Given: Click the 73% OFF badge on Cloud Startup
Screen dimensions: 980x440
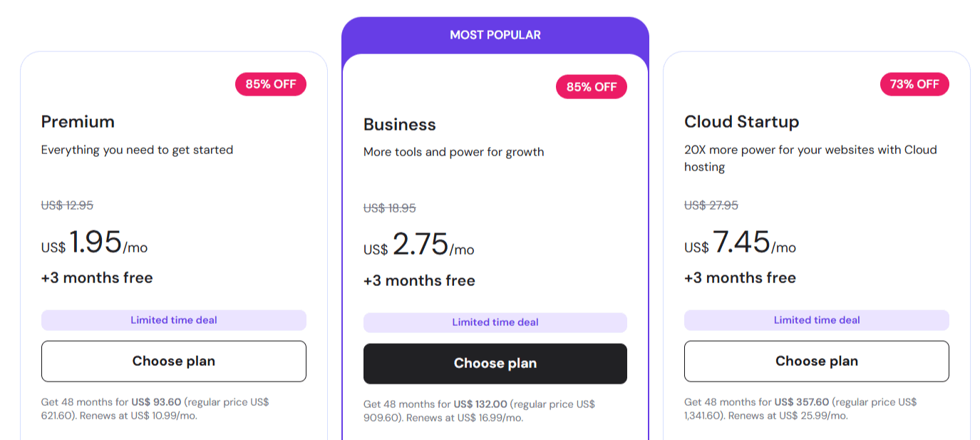Looking at the screenshot, I should (913, 83).
